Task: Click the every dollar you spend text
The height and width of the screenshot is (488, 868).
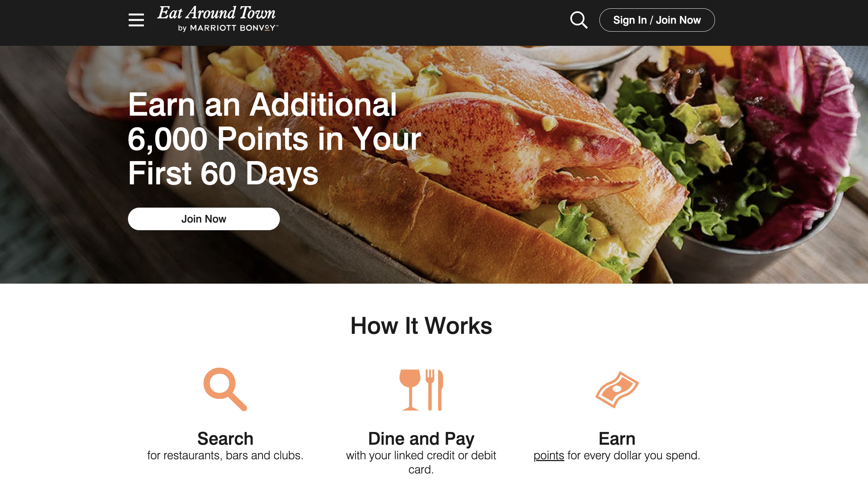Action: point(634,455)
